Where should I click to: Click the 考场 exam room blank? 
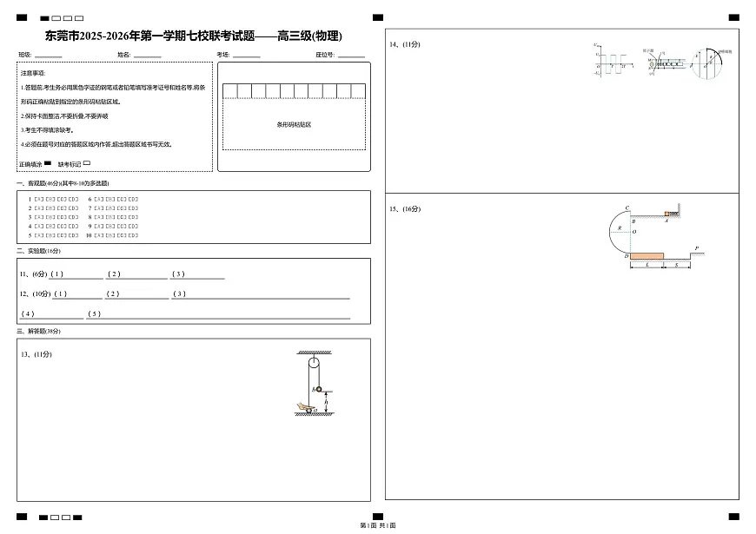(247, 56)
